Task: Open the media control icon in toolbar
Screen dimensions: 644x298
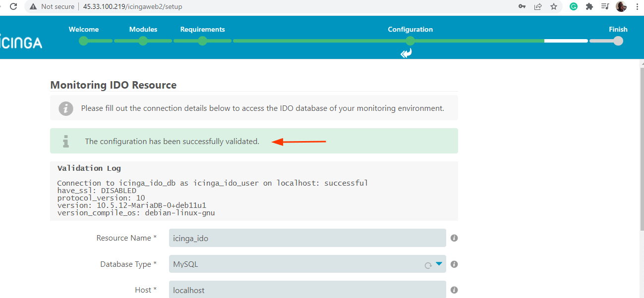Action: click(605, 6)
